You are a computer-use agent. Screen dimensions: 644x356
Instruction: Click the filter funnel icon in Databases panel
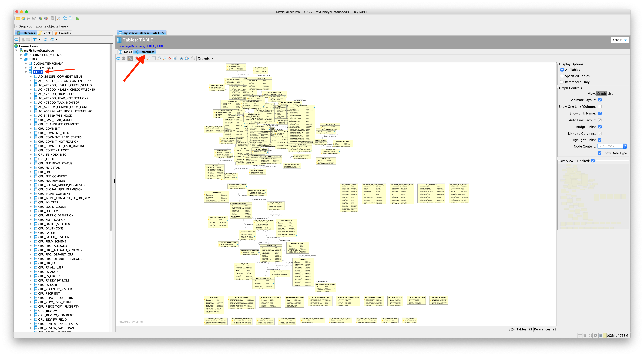pyautogui.click(x=35, y=40)
